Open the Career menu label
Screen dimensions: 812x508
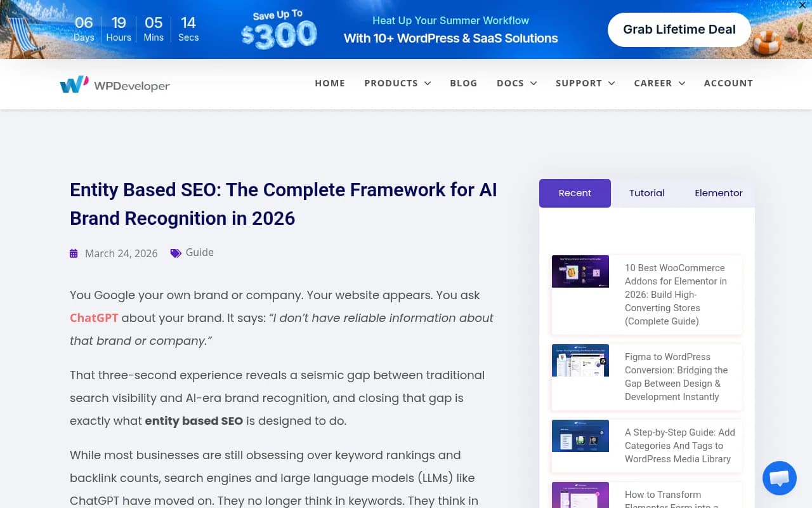[x=653, y=83]
